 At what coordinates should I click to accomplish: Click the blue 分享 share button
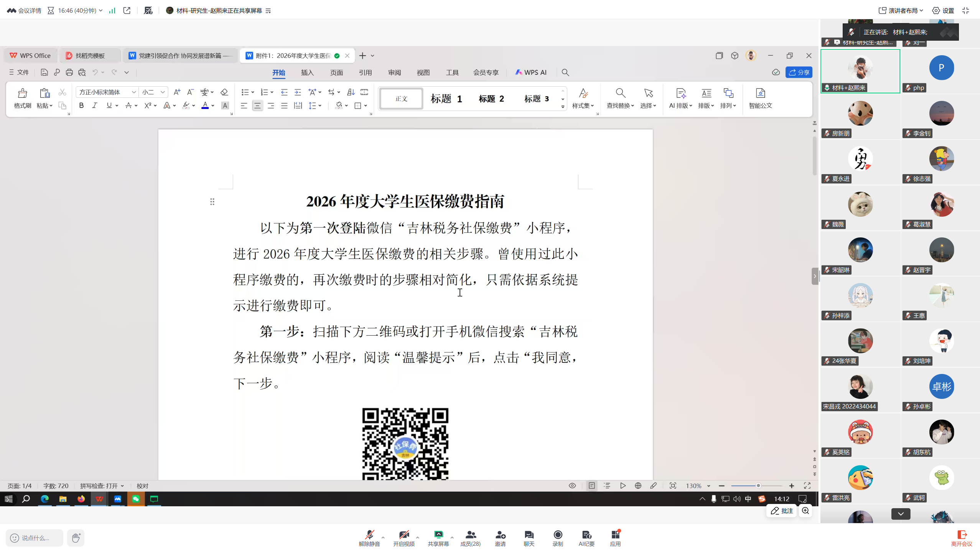(x=799, y=72)
